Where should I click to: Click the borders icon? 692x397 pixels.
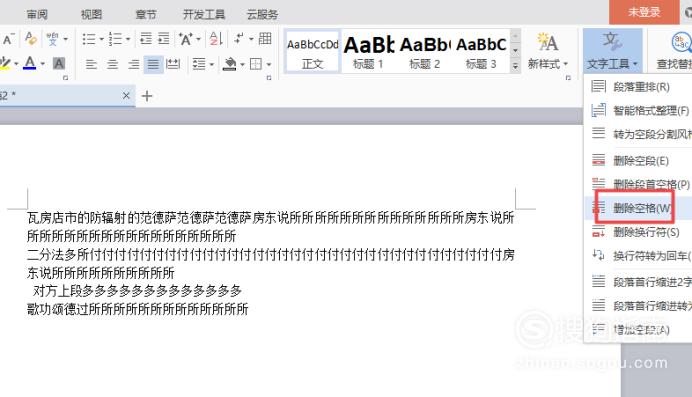(x=256, y=64)
